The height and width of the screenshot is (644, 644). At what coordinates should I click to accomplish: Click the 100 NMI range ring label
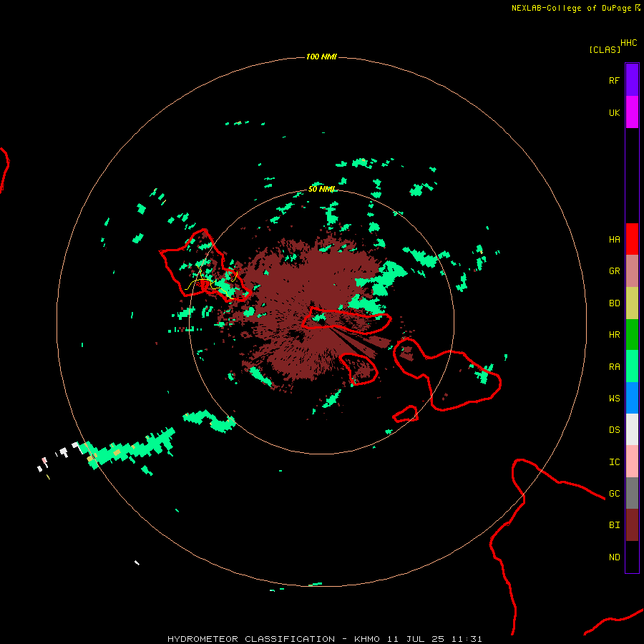click(x=321, y=57)
